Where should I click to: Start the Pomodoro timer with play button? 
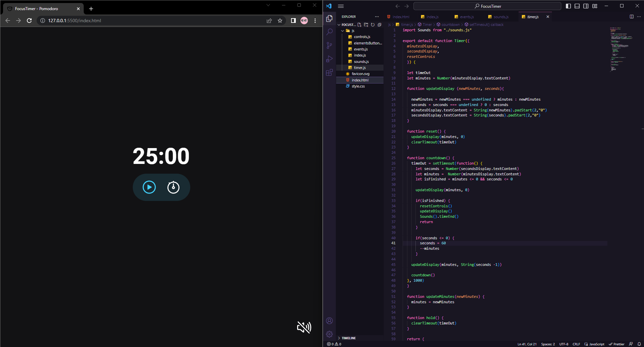click(x=149, y=187)
